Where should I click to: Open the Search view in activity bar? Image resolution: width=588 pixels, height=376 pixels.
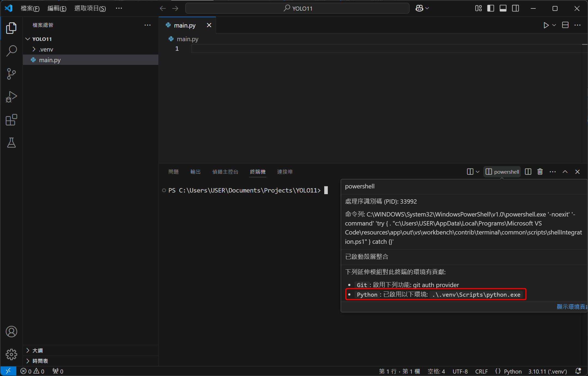tap(11, 51)
